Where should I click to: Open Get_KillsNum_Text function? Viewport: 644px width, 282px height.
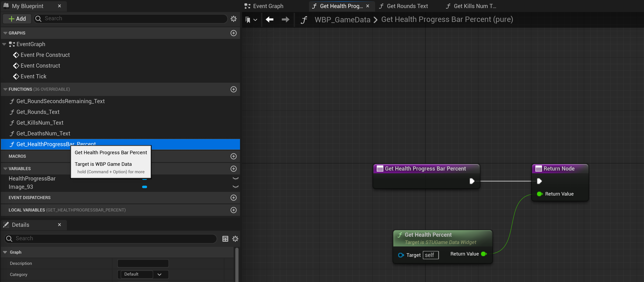[40, 123]
